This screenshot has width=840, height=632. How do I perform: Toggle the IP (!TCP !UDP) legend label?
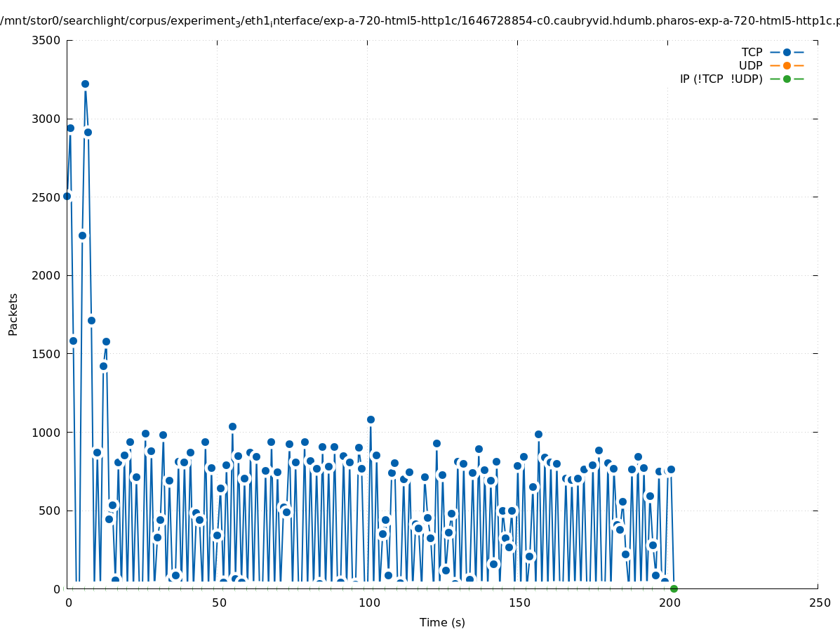[x=721, y=79]
